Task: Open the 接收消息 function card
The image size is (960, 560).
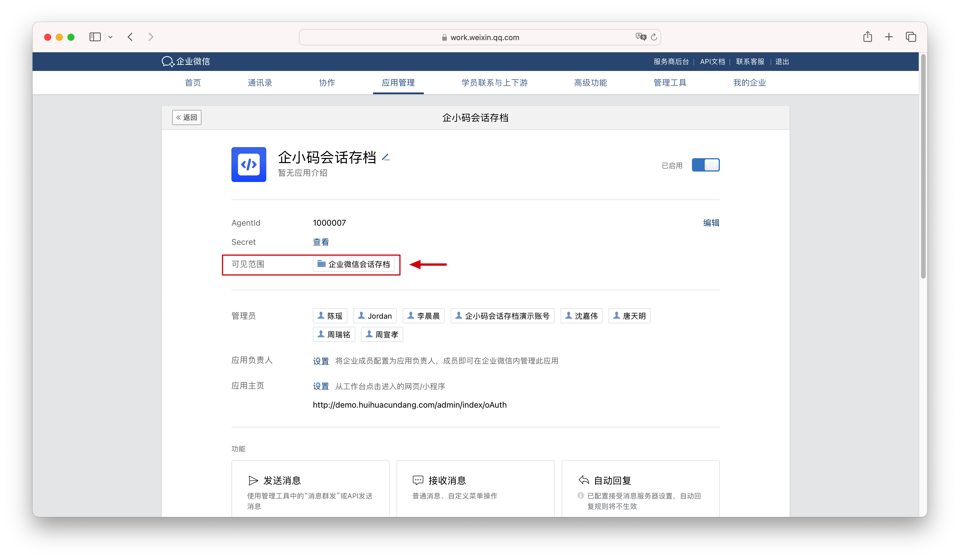Action: 475,489
